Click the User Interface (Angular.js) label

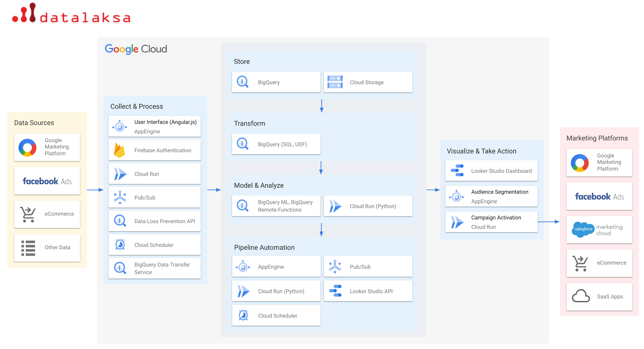pos(165,122)
